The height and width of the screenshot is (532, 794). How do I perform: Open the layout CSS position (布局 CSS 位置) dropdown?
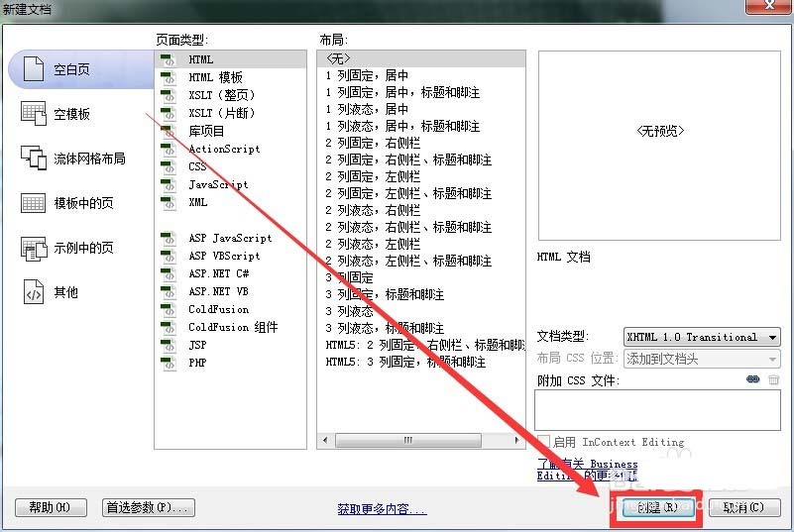pos(701,359)
